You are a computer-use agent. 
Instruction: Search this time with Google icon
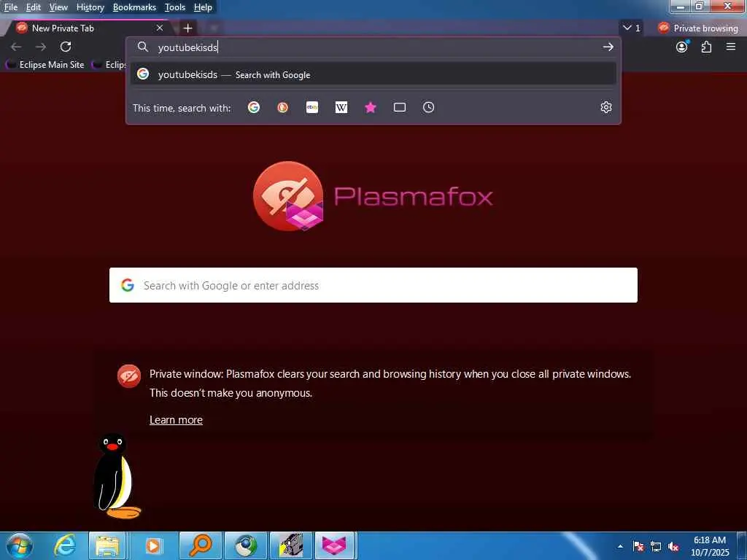click(x=254, y=108)
